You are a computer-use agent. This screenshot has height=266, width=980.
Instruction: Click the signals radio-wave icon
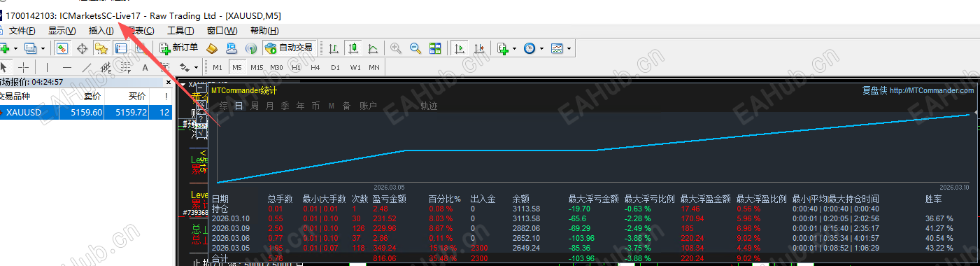251,48
